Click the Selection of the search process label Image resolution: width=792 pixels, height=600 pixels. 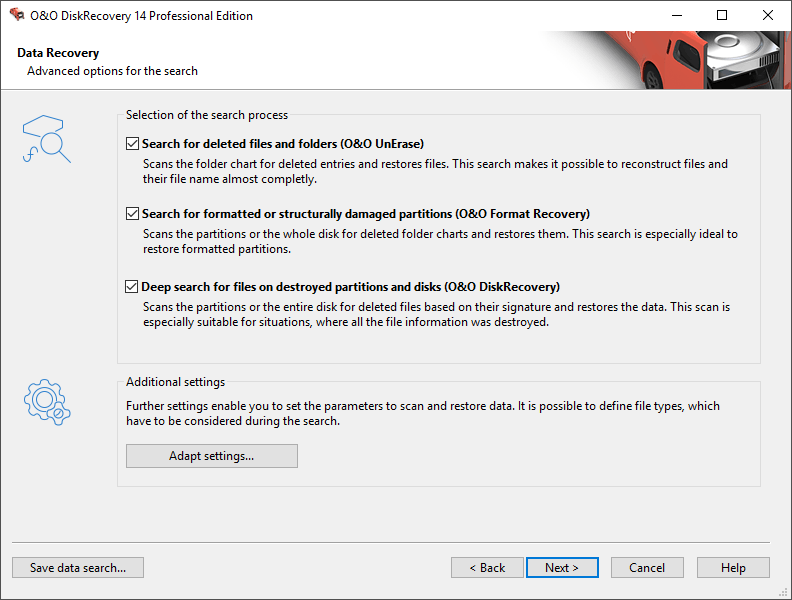207,115
